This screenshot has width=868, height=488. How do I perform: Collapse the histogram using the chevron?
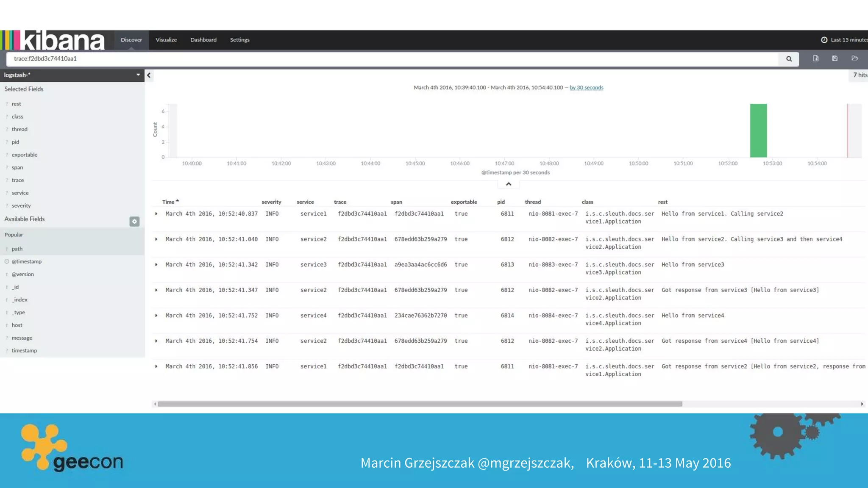509,184
